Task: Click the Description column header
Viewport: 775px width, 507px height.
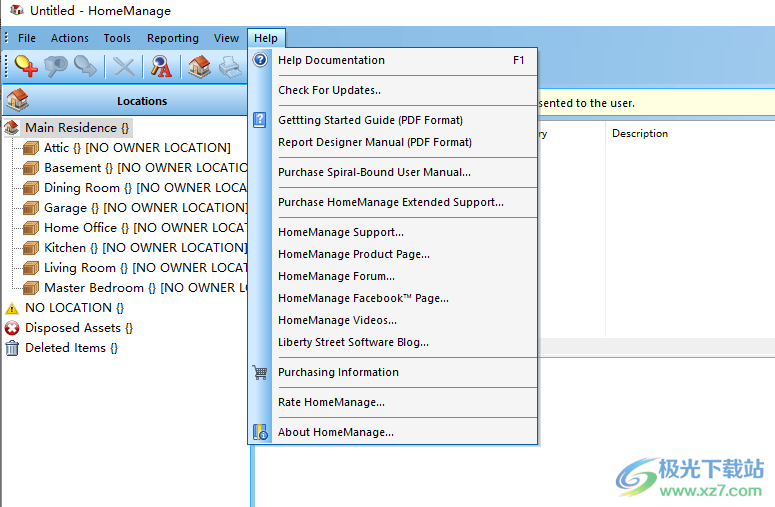Action: pyautogui.click(x=640, y=133)
